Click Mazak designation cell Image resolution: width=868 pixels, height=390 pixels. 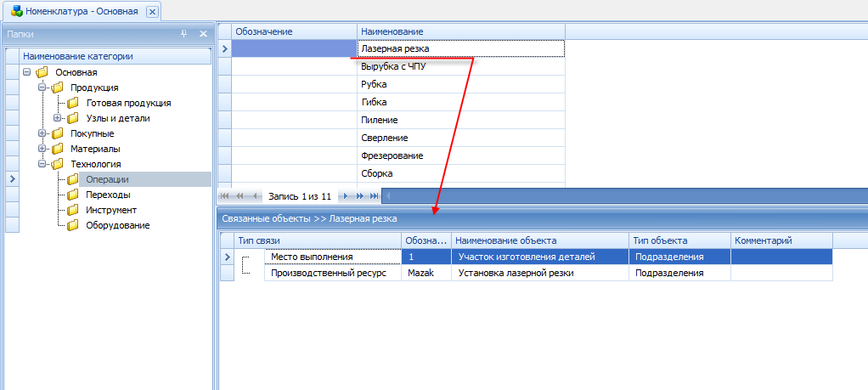pyautogui.click(x=426, y=273)
